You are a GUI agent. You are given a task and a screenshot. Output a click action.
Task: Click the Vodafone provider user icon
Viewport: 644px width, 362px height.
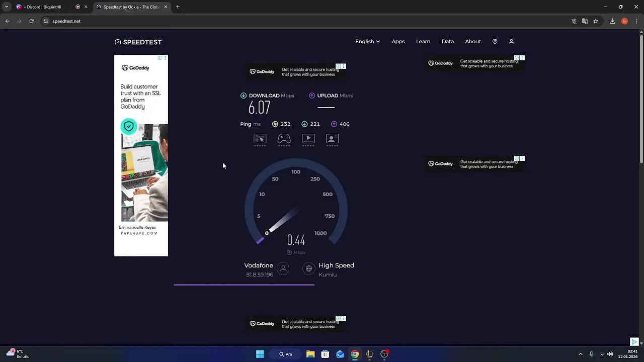pyautogui.click(x=283, y=269)
